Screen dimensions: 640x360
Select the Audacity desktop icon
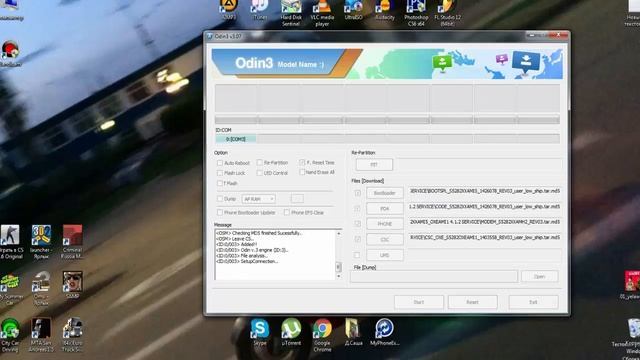(x=384, y=10)
